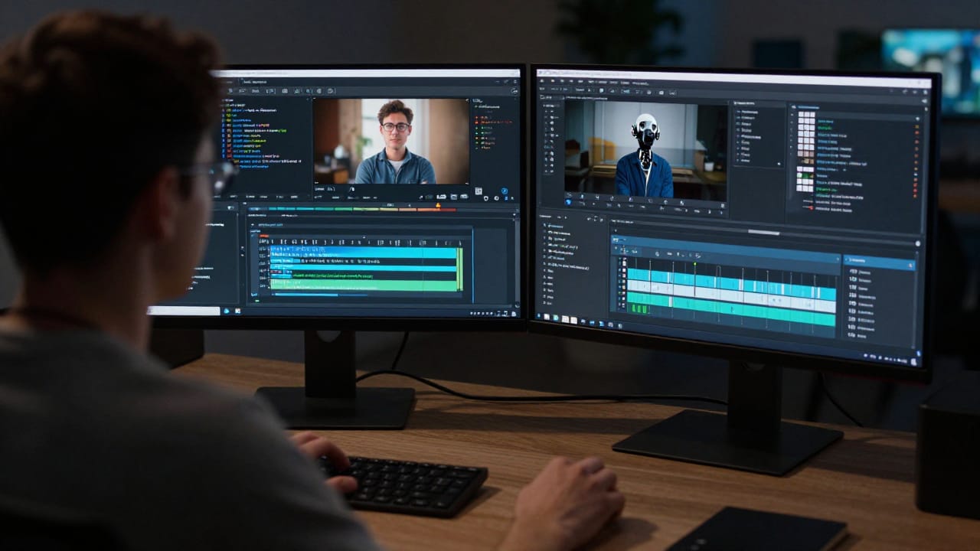Click the blue circular icon below the man's preview
Screen dimensions: 980x551
(x=505, y=191)
